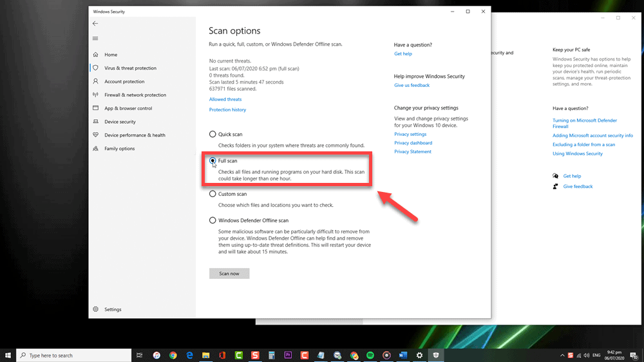This screenshot has height=362, width=644.
Task: Open the Allowed threats link
Action: pyautogui.click(x=225, y=99)
